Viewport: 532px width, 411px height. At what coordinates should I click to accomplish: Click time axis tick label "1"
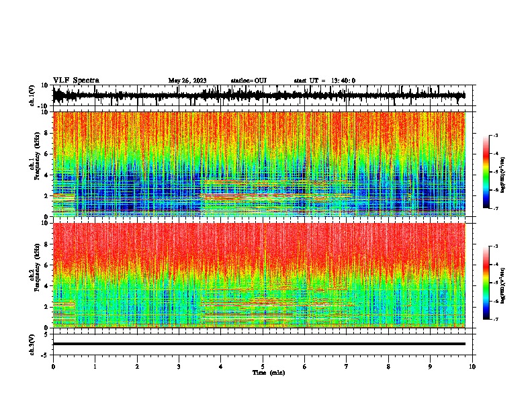pyautogui.click(x=95, y=367)
